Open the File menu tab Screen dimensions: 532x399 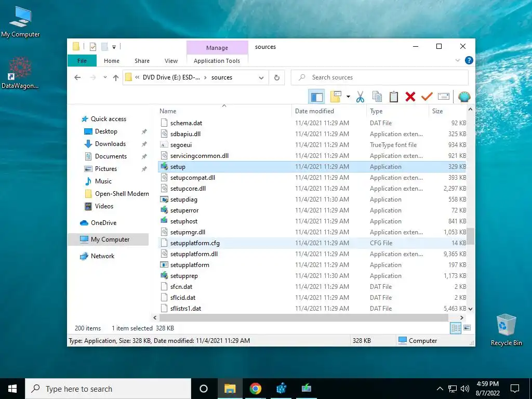pos(82,61)
